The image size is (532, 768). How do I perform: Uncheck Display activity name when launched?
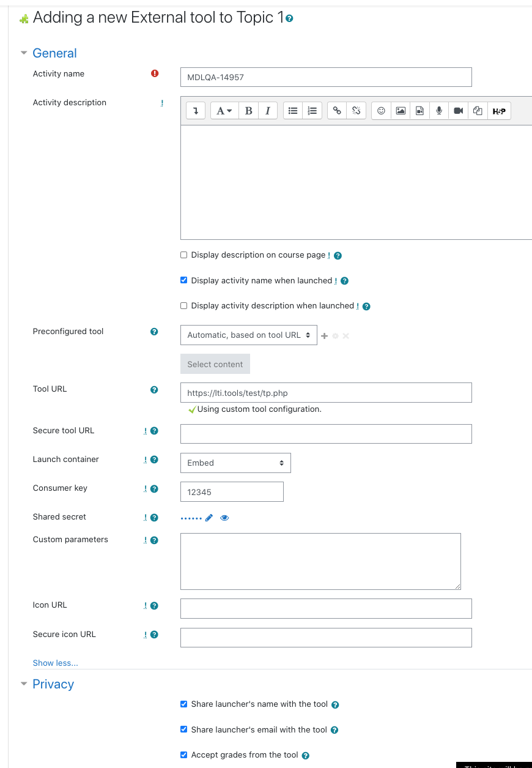coord(184,280)
